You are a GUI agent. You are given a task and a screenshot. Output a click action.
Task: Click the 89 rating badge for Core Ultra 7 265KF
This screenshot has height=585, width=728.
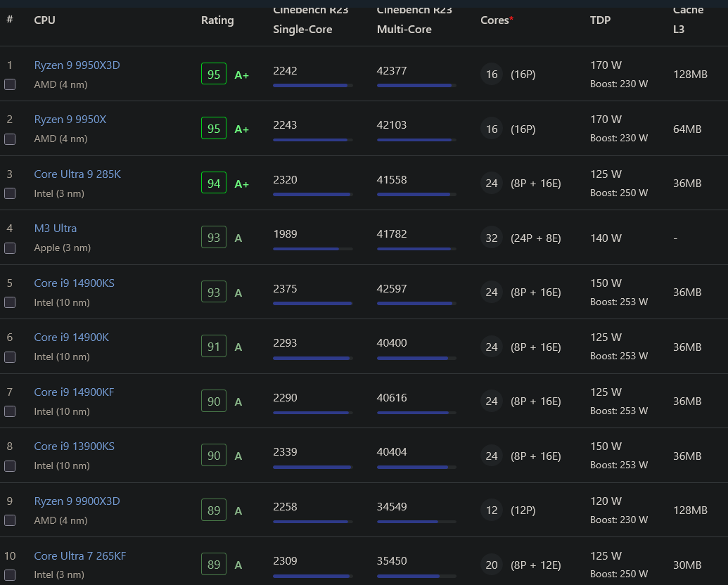tap(214, 565)
